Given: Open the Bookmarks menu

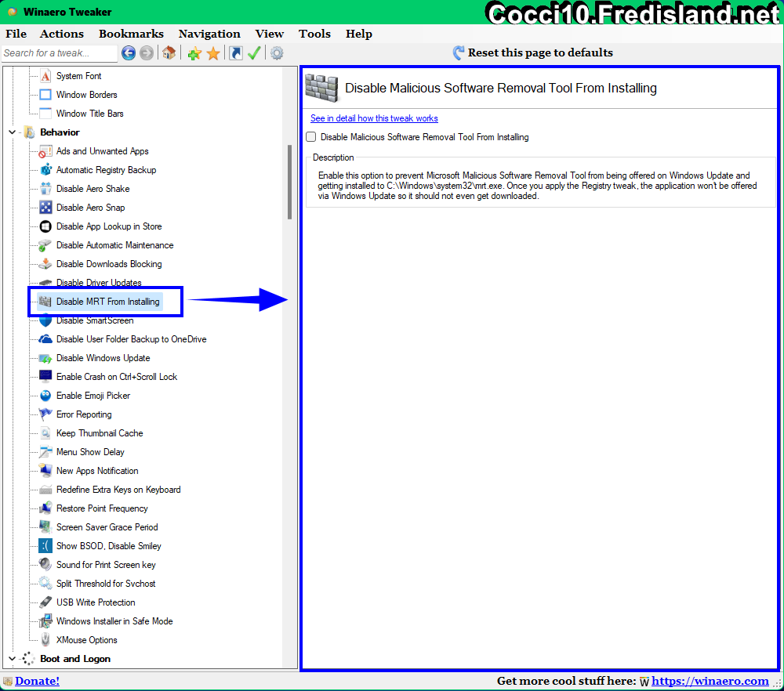Looking at the screenshot, I should (x=131, y=34).
